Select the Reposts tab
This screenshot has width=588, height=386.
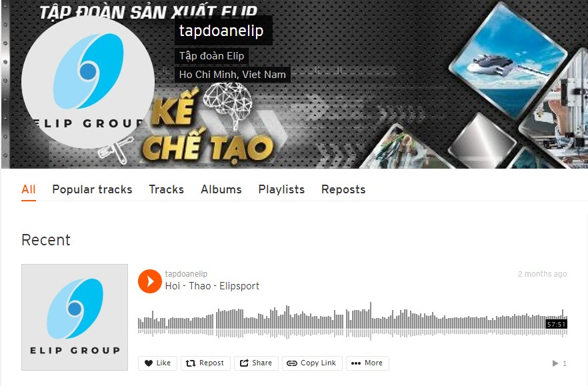coord(343,189)
